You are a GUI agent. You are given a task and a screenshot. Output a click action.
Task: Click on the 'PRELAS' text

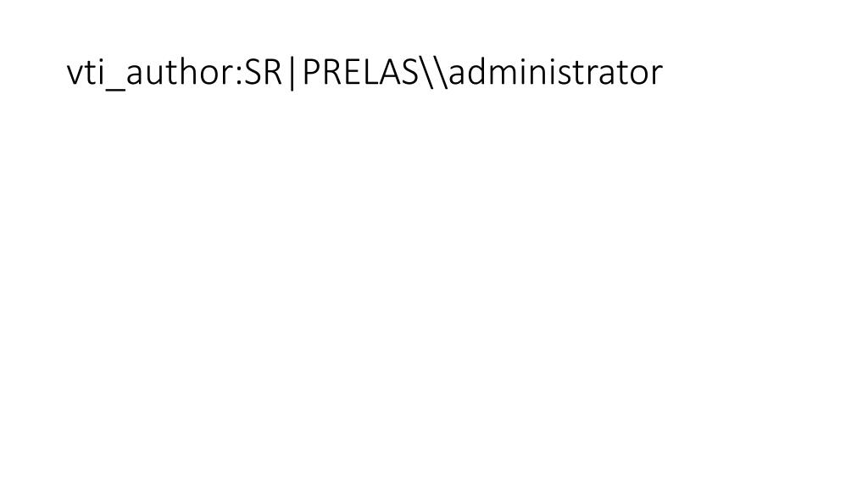pos(361,72)
